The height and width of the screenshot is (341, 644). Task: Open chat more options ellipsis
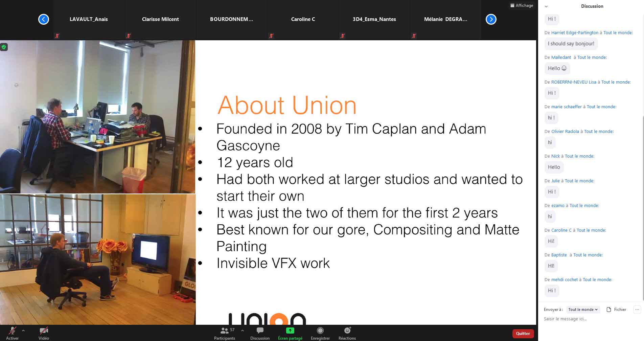637,310
